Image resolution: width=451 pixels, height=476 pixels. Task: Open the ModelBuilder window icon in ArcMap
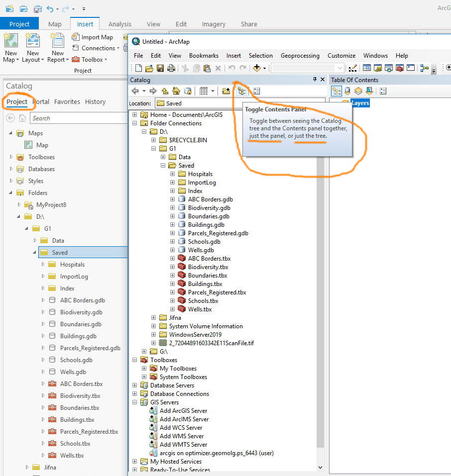click(425, 68)
